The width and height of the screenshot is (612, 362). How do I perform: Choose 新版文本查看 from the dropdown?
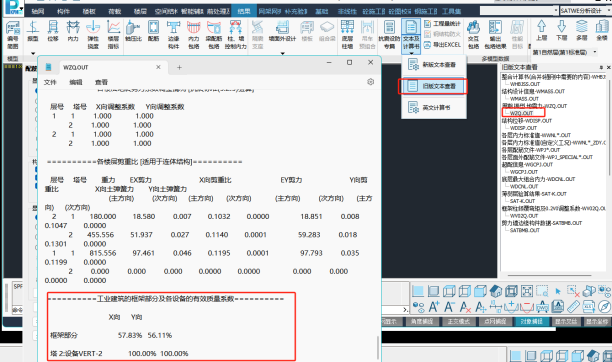point(433,64)
